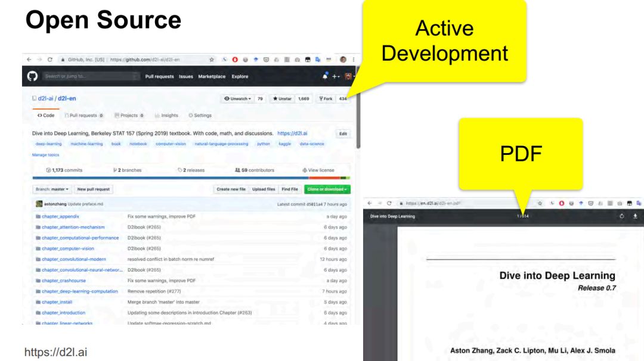Select the Settings tab
This screenshot has height=361, width=644.
point(200,116)
